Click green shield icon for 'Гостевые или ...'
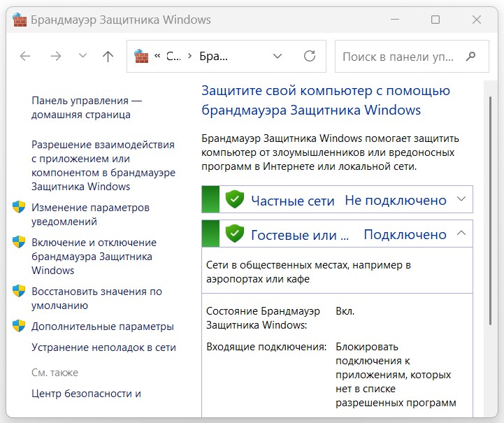The width and height of the screenshot is (504, 423). tap(235, 234)
